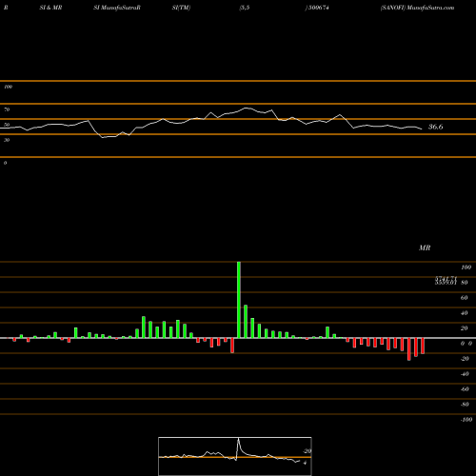
Task: Click the "(SANOFI) MunafaSutra.com" title text
Action: pyautogui.click(x=417, y=8)
